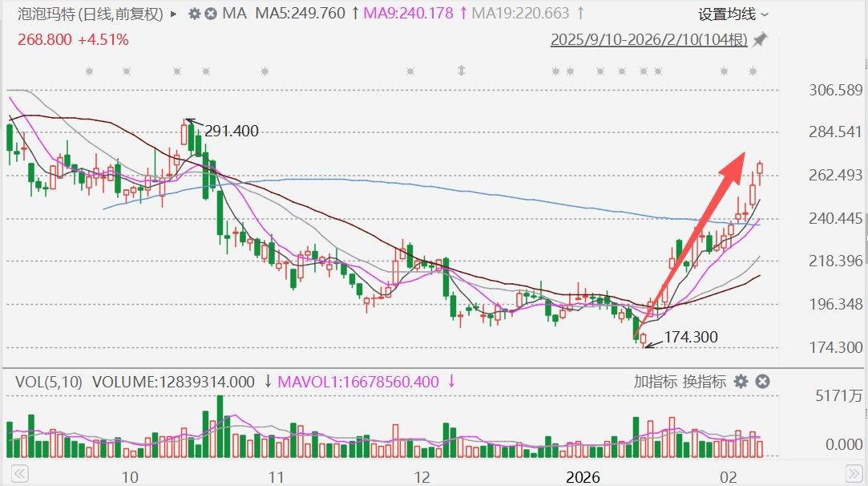Close the VOL indicator panel
868x486 pixels.
(762, 382)
